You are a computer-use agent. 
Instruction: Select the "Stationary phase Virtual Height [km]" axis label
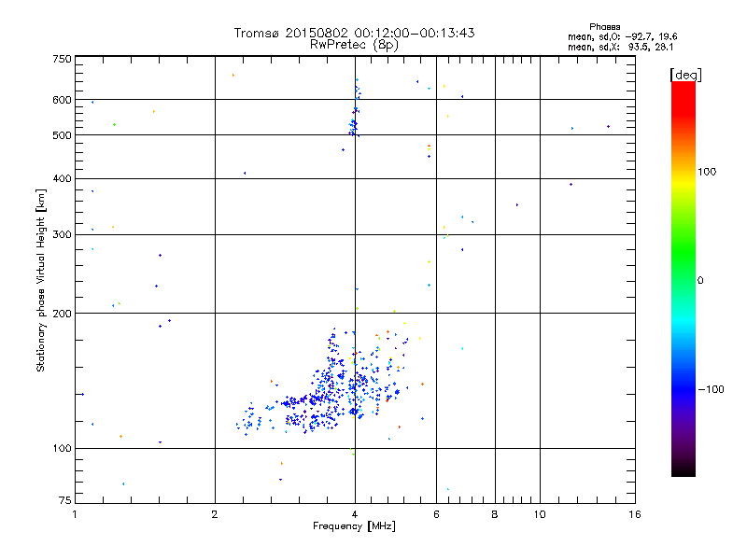tap(40, 281)
